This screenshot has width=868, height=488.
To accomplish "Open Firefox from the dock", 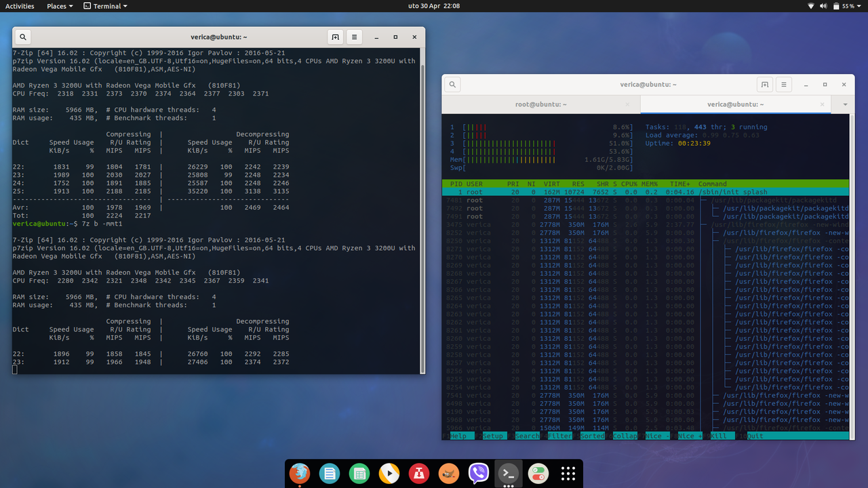I will 300,473.
